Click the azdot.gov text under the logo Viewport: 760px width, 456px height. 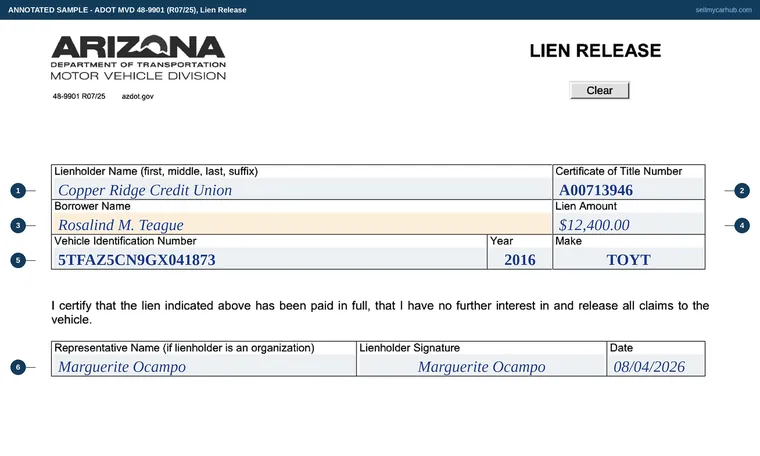[138, 96]
